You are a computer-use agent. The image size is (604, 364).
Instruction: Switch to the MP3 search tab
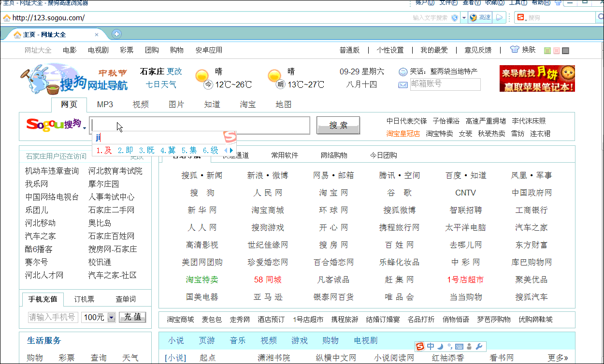tap(105, 104)
